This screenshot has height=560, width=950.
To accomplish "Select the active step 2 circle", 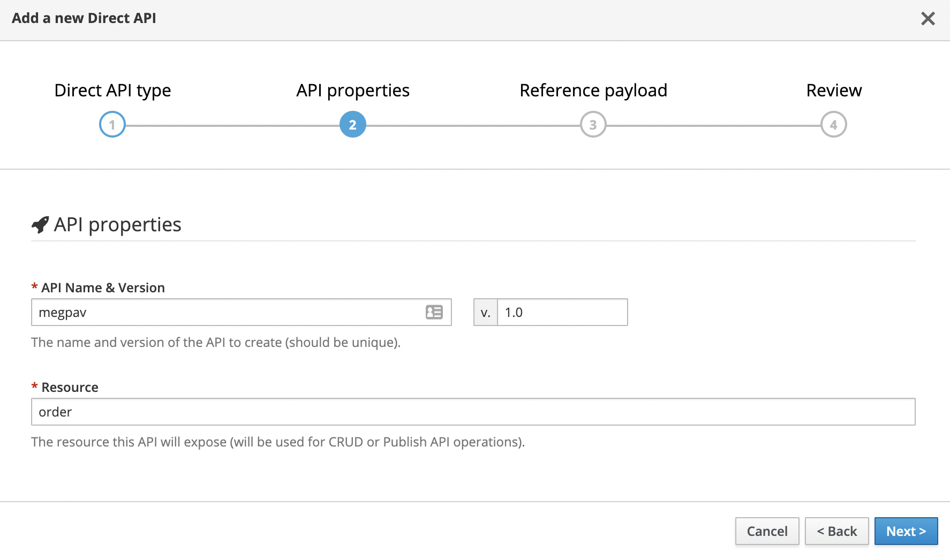I will 353,125.
